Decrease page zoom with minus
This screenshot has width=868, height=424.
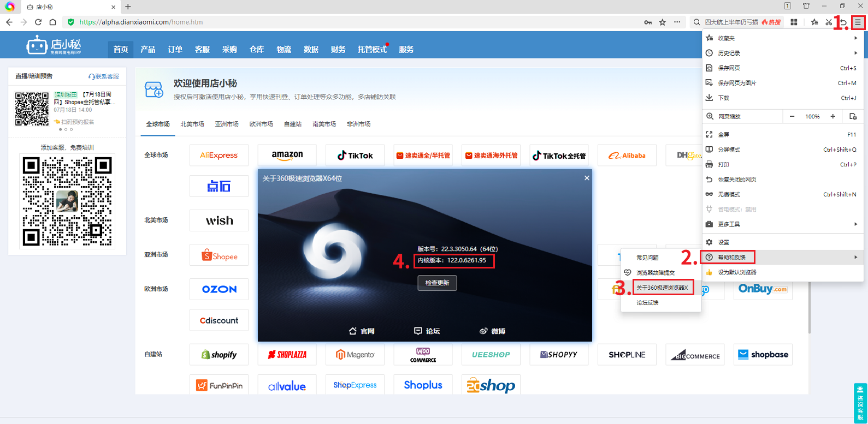click(x=792, y=116)
